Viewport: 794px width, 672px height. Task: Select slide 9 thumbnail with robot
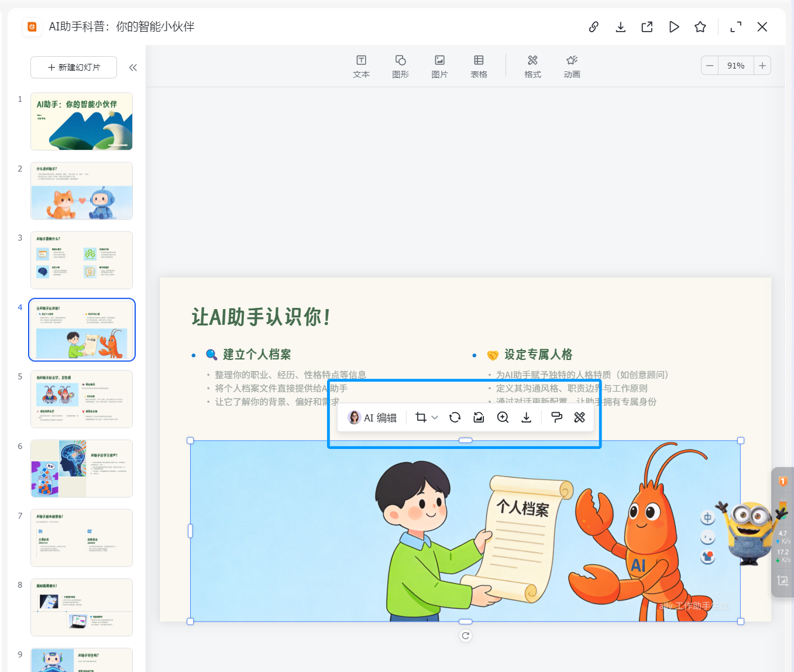[82, 660]
